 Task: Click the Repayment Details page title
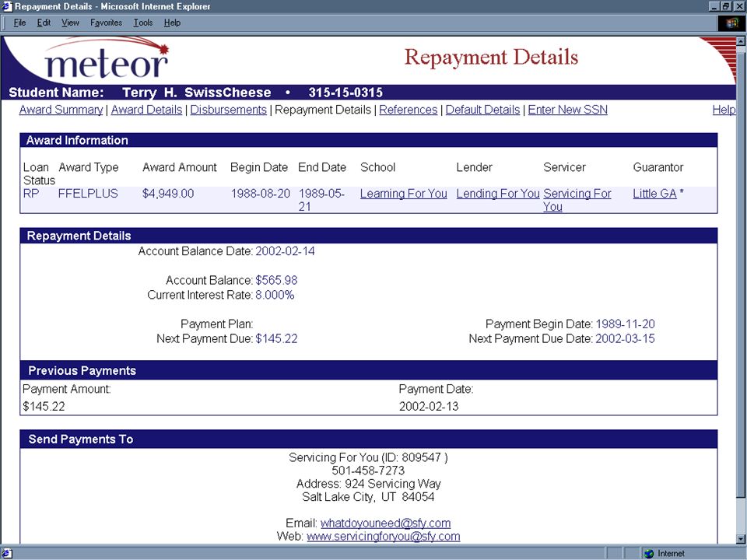tap(491, 57)
